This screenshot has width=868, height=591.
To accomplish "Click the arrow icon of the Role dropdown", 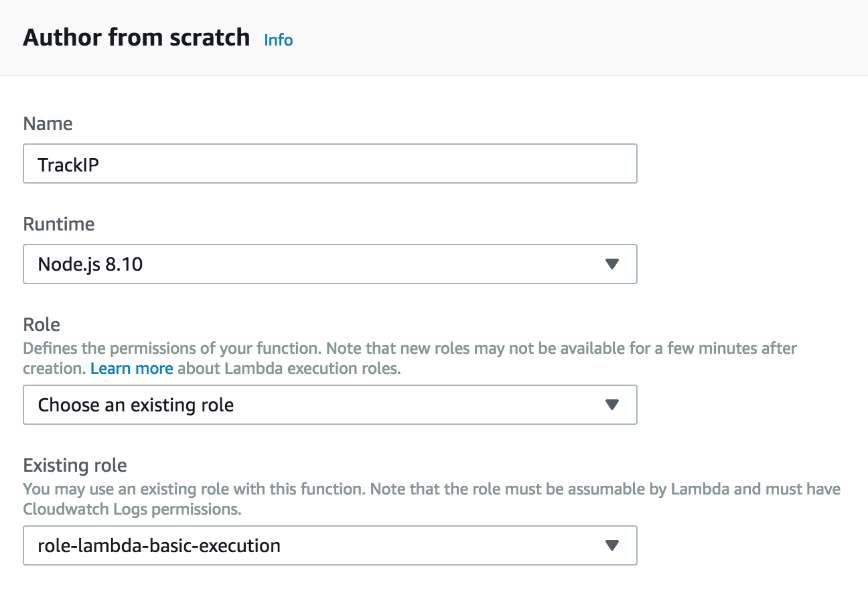I will (x=611, y=405).
